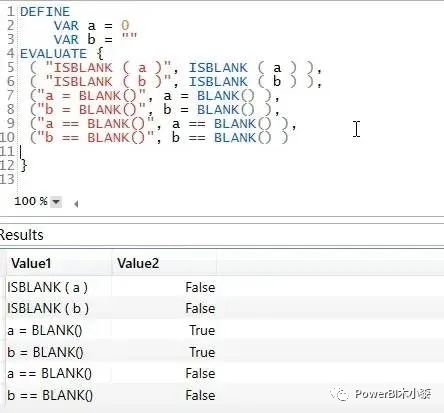
Task: Click the False value in the 'ISBLANK ( a )' row
Action: pos(200,287)
